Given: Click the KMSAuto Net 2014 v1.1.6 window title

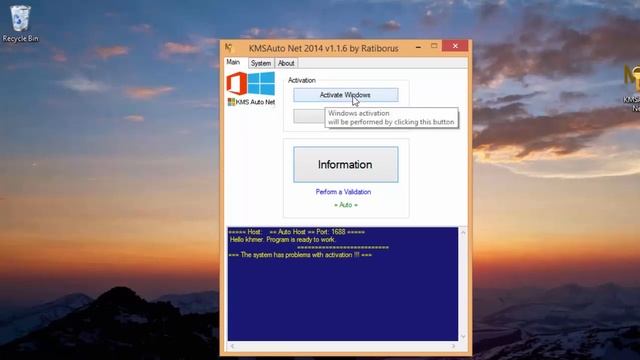Looking at the screenshot, I should tap(323, 48).
